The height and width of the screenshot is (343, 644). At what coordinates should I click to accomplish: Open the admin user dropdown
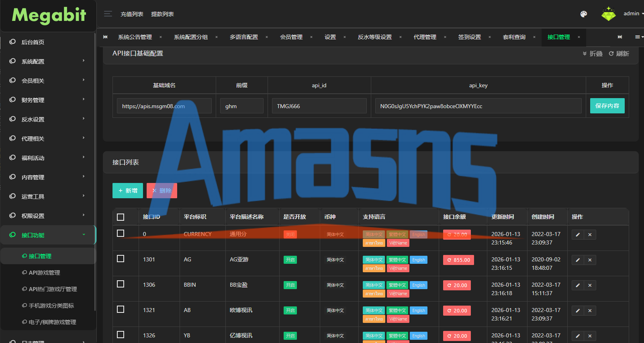tap(634, 14)
